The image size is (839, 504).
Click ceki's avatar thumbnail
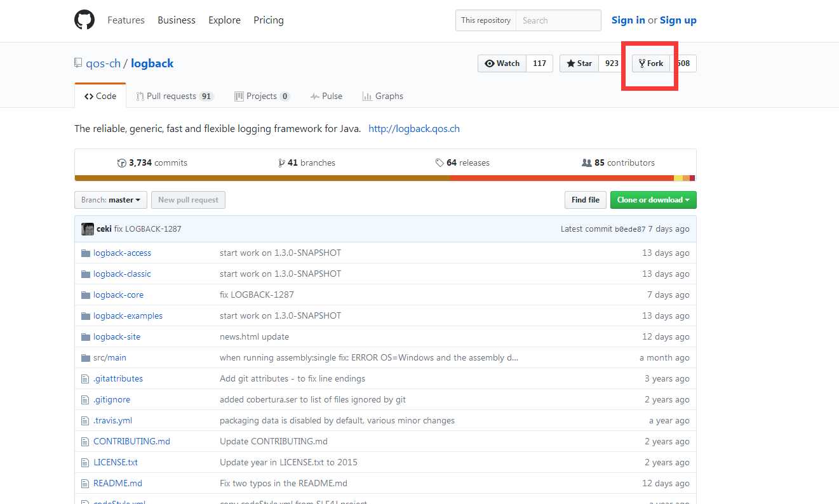(x=88, y=229)
